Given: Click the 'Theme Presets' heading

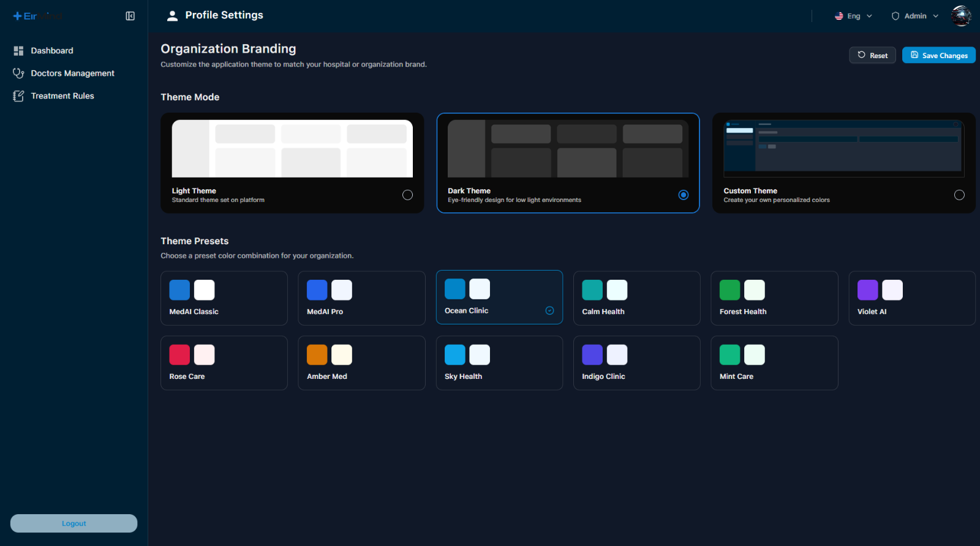Looking at the screenshot, I should pos(195,241).
